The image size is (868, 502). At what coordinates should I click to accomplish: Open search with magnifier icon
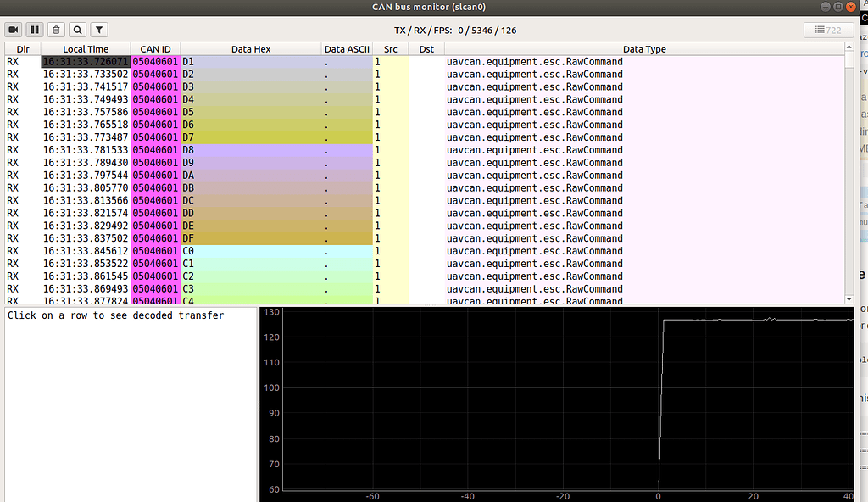(77, 30)
